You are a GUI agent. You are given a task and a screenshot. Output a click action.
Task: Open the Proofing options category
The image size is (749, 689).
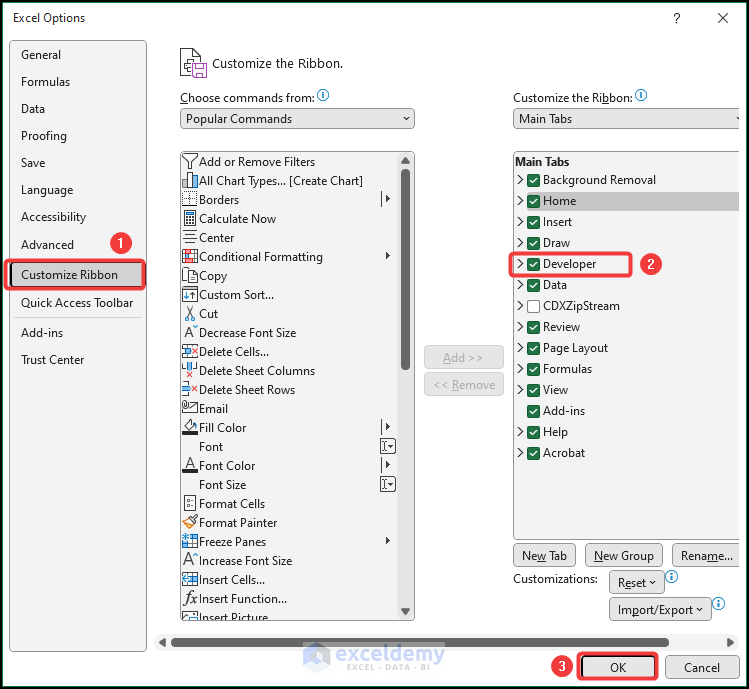click(77, 136)
